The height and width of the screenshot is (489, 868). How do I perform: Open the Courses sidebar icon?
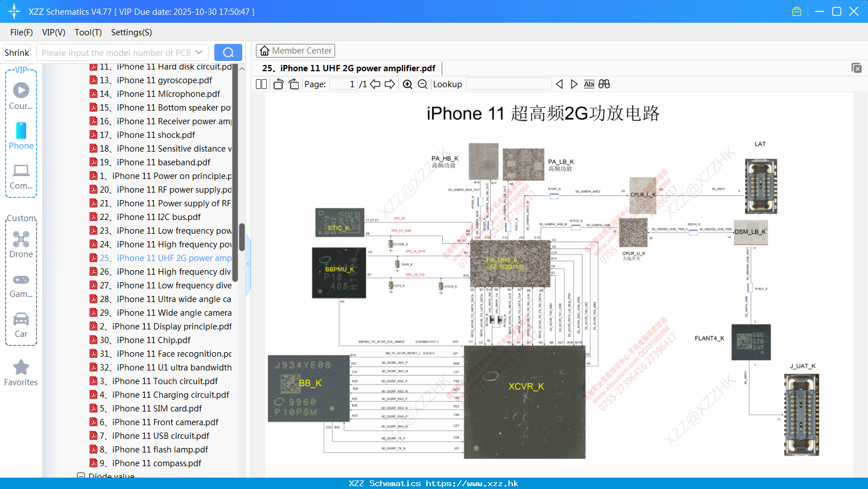[21, 96]
